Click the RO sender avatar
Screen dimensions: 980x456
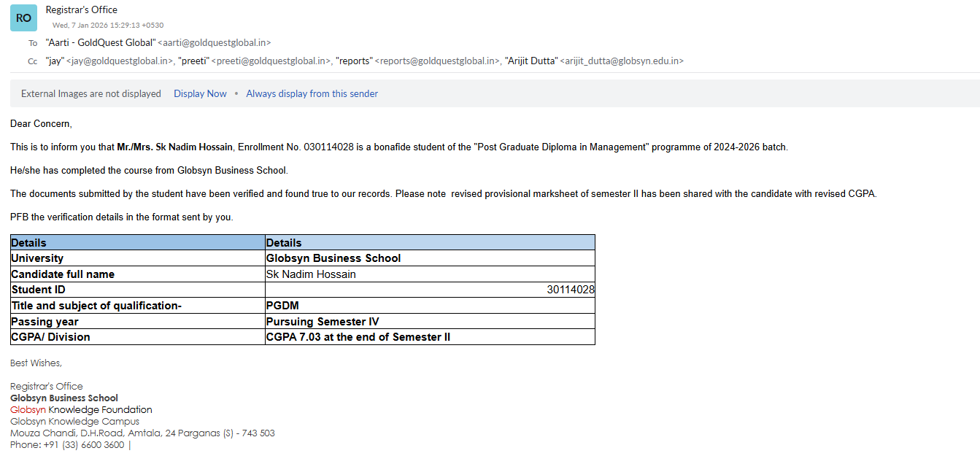point(23,18)
